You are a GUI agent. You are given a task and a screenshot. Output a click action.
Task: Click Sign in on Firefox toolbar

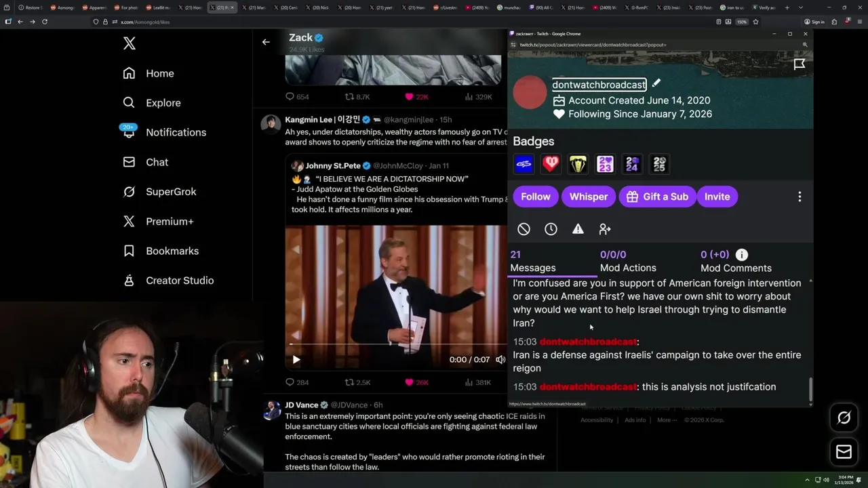click(814, 22)
